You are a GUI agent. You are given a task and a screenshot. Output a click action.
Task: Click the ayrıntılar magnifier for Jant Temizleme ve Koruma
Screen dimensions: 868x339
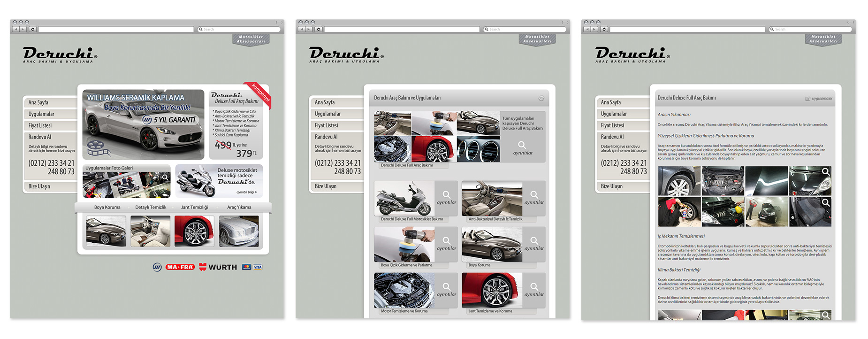[534, 286]
